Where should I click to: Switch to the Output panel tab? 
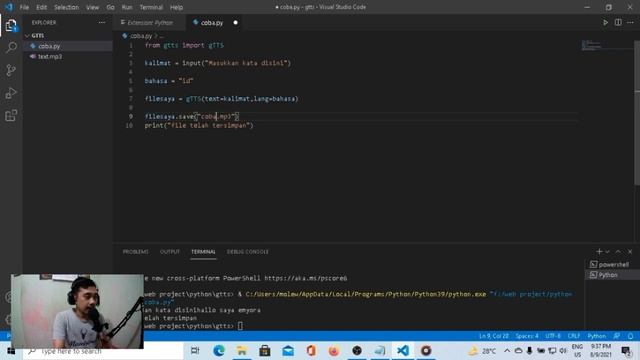170,252
